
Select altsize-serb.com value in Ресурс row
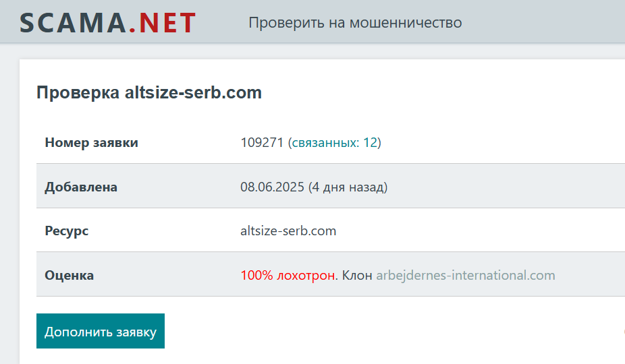pyautogui.click(x=288, y=231)
